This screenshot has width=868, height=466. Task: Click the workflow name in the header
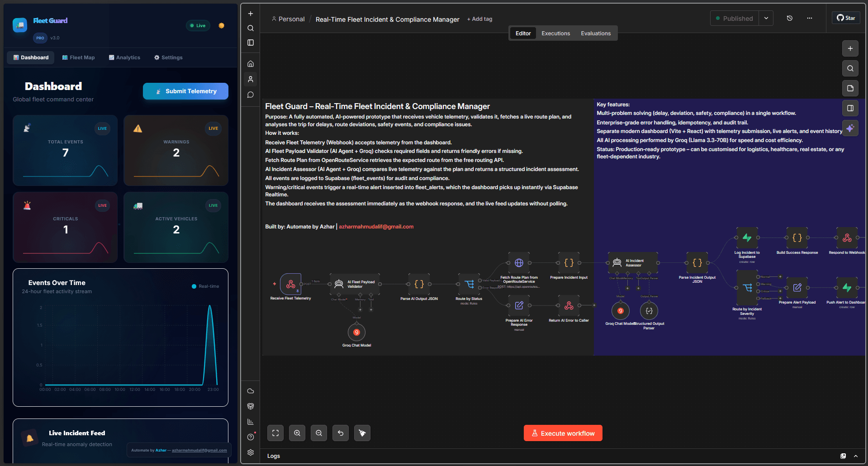[387, 19]
